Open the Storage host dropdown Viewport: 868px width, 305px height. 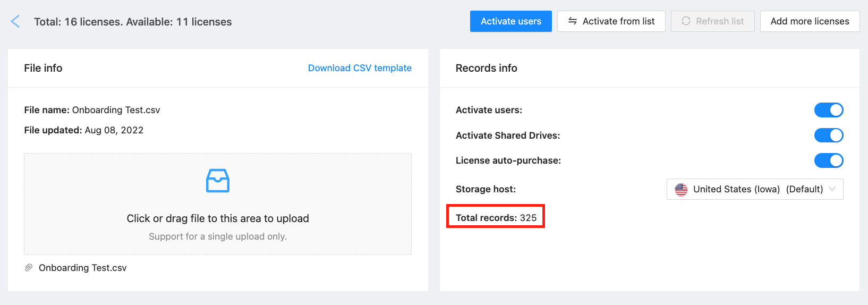pyautogui.click(x=754, y=189)
